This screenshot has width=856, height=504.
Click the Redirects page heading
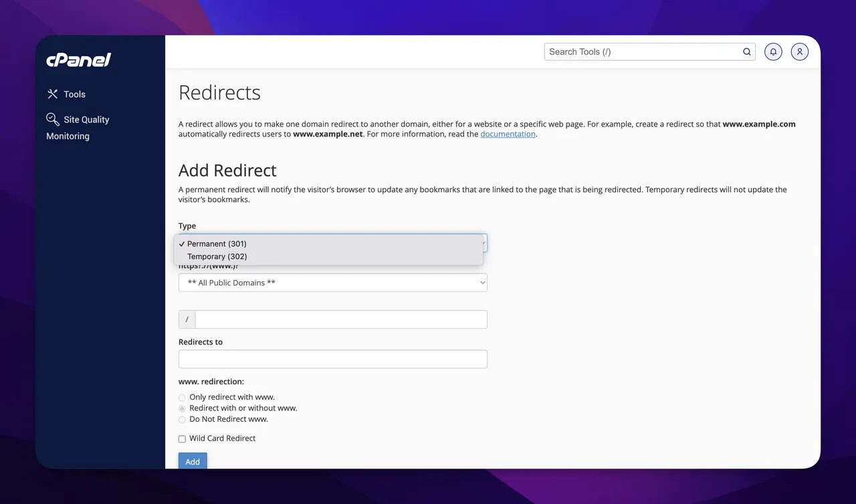[219, 92]
